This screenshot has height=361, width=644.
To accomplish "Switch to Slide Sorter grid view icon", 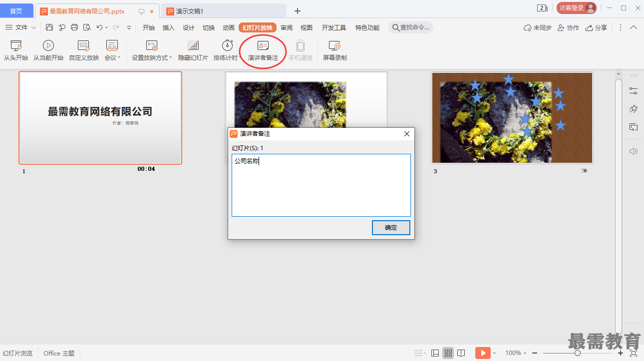I will coord(448,353).
